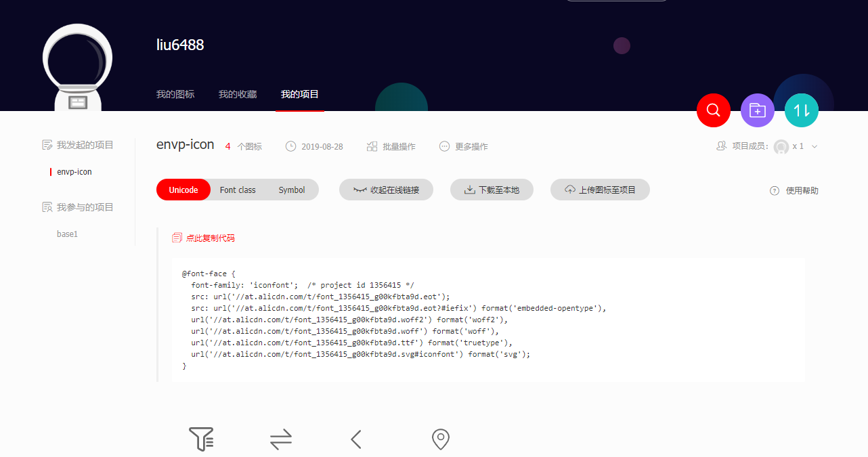Screen dimensions: 868x457
Task: Click 收起在线链接 button
Action: pyautogui.click(x=386, y=190)
